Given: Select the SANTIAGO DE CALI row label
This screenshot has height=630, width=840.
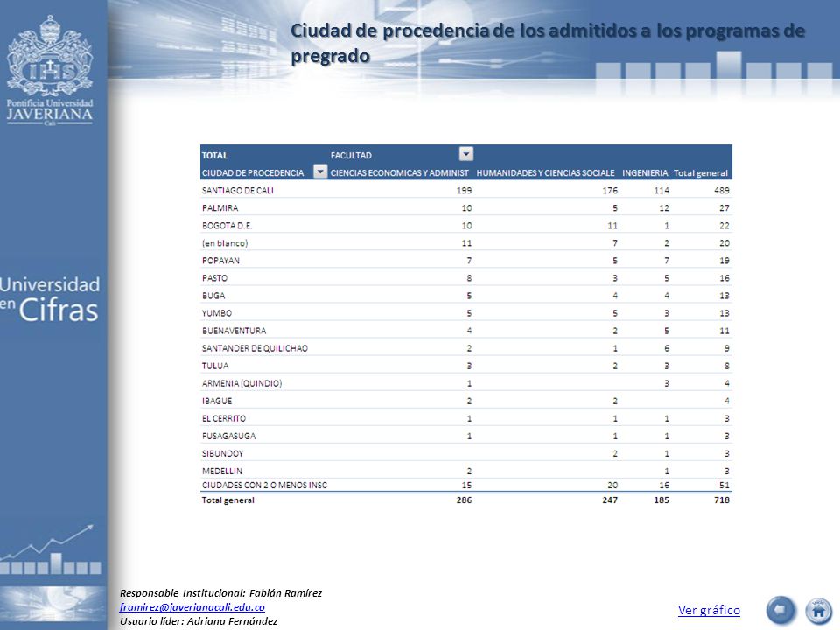Looking at the screenshot, I should (x=237, y=190).
